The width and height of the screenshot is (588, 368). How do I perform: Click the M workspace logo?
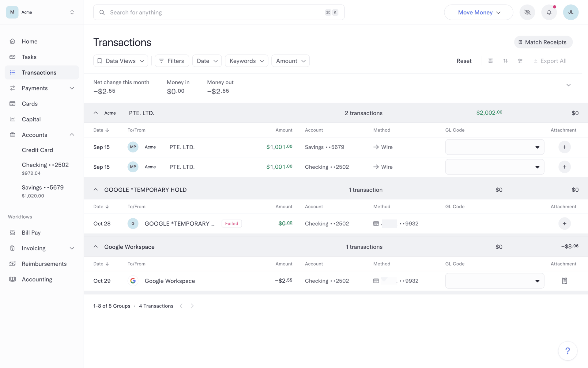point(12,12)
